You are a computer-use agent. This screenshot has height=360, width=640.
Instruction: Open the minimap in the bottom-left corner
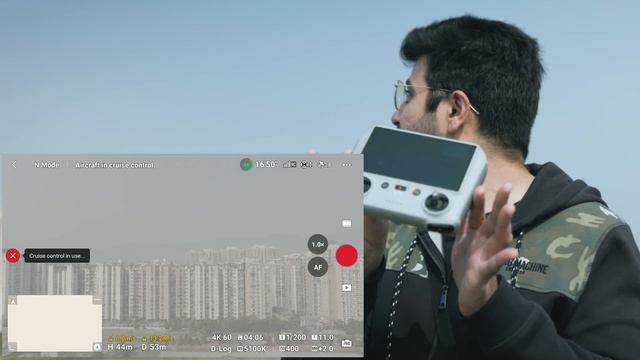pos(55,323)
